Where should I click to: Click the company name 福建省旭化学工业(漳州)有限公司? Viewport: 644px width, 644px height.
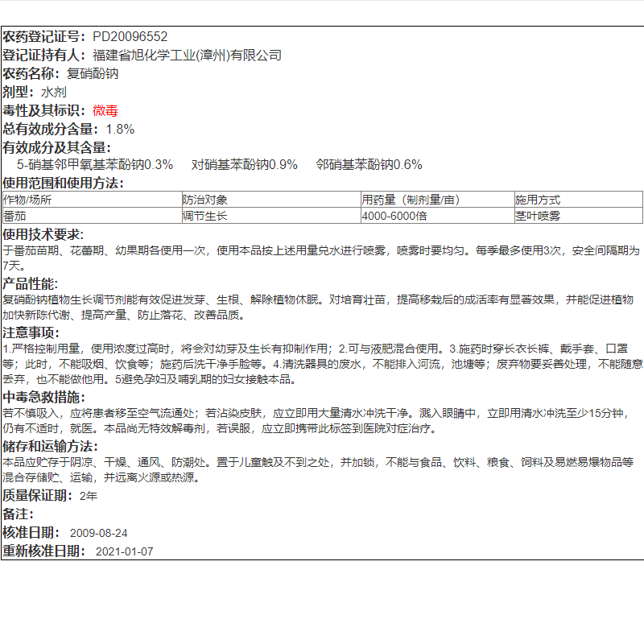(185, 56)
